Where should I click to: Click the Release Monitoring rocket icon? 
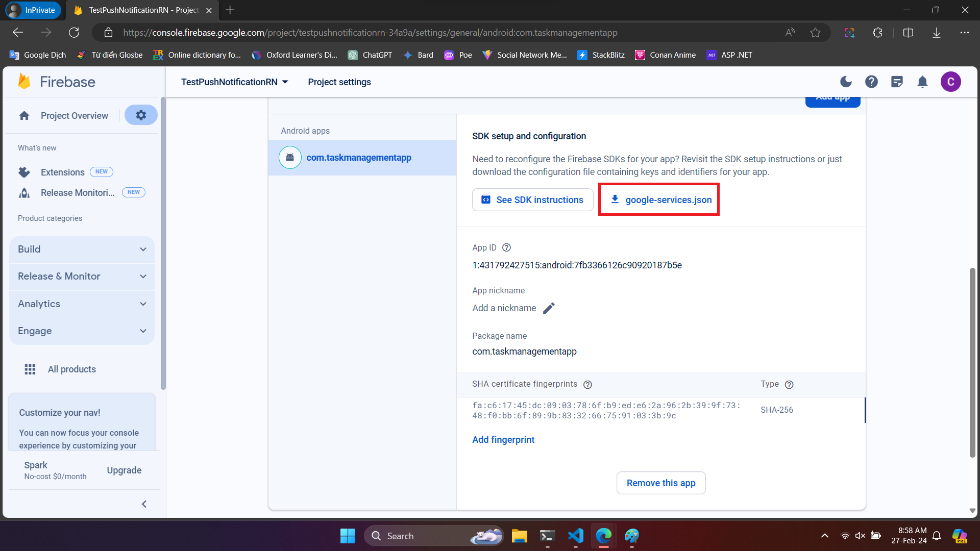24,193
